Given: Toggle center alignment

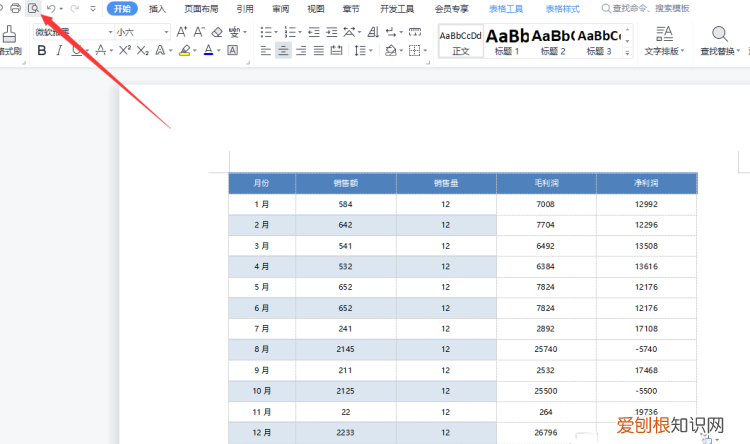Looking at the screenshot, I should click(x=283, y=50).
